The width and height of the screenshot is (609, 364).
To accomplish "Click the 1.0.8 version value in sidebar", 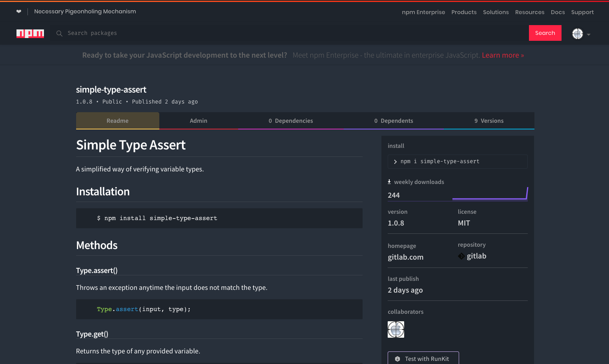I will point(396,223).
